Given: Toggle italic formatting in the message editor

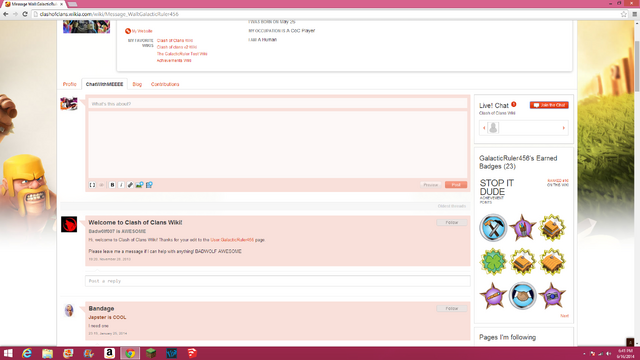Looking at the screenshot, I should (x=121, y=185).
